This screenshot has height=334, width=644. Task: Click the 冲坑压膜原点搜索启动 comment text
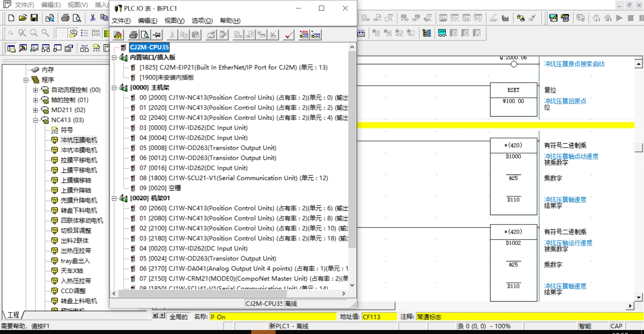[574, 64]
